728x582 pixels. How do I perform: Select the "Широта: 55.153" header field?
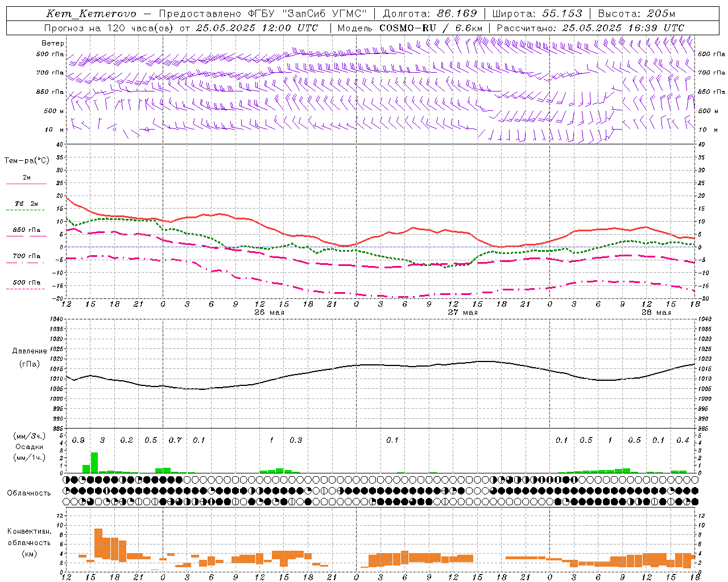coord(537,14)
